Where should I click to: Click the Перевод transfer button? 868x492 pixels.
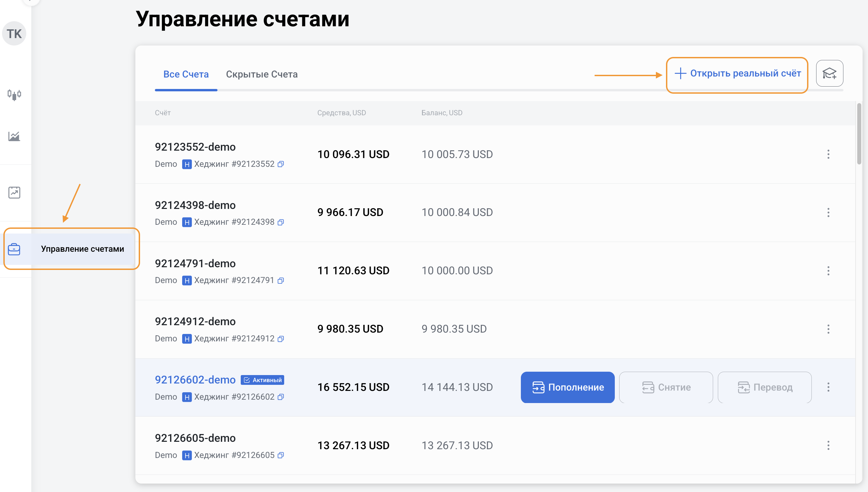764,387
